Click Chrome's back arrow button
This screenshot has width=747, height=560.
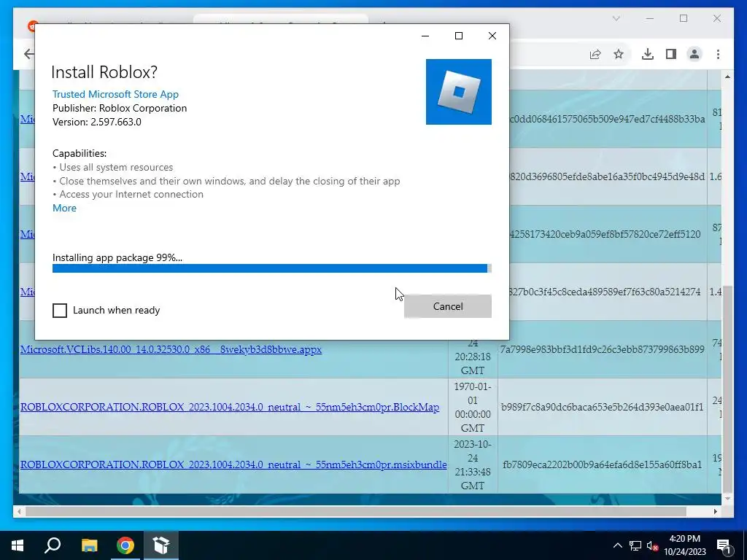28,54
